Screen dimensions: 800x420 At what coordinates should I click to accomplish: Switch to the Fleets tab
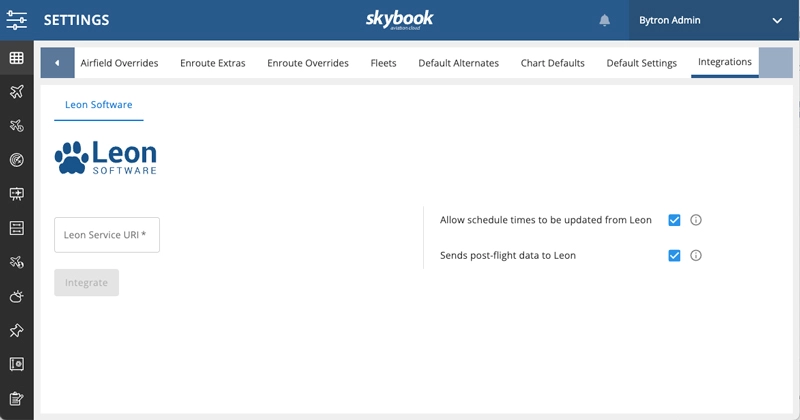click(383, 63)
